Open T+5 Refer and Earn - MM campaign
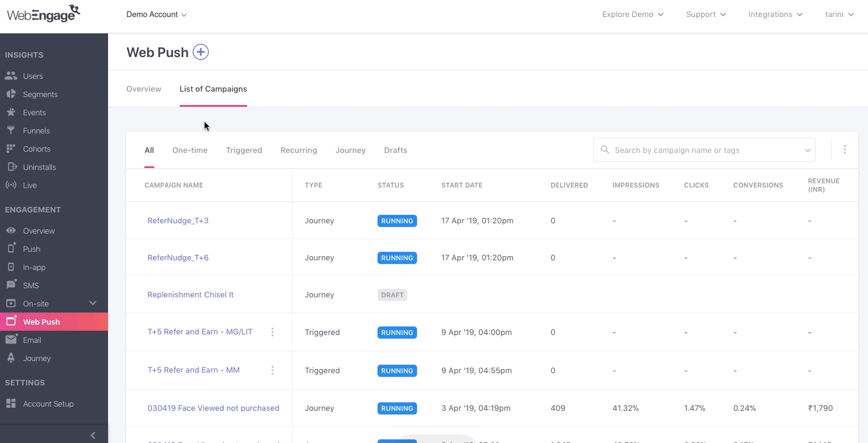 [x=194, y=370]
